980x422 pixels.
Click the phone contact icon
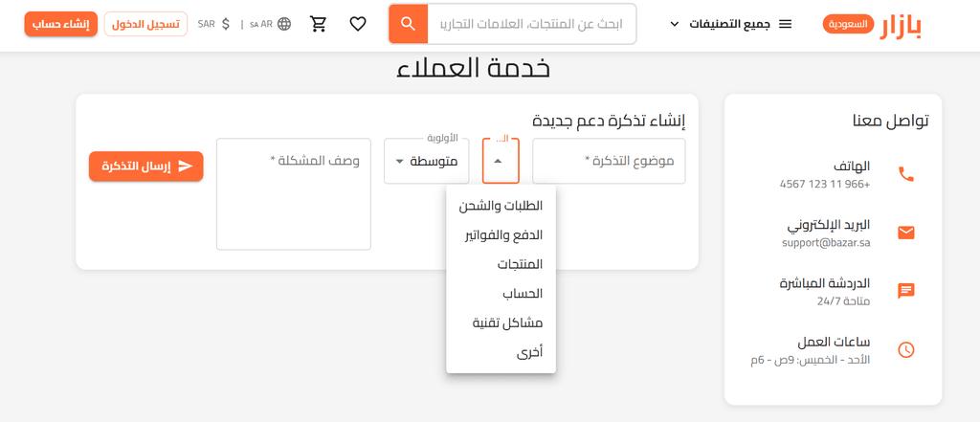905,174
